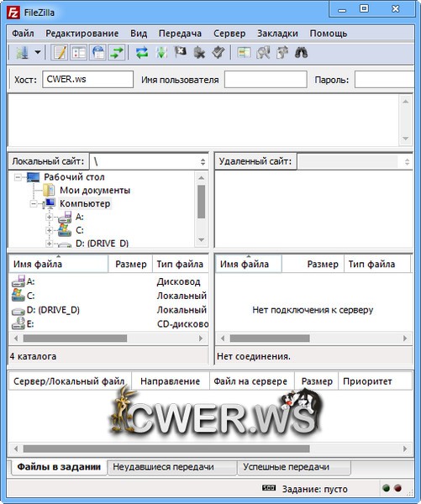Select the E: CD drive row
This screenshot has width=421, height=504.
coord(108,324)
